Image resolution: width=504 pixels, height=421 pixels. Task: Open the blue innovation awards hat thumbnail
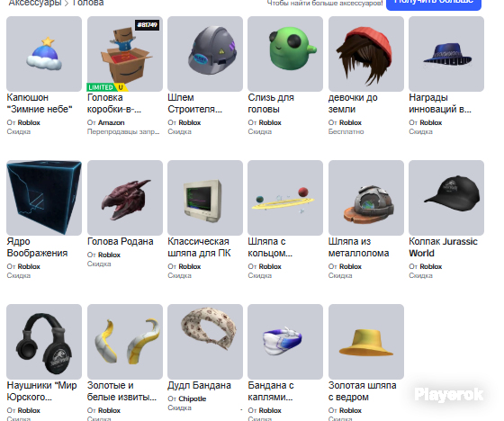[446, 54]
